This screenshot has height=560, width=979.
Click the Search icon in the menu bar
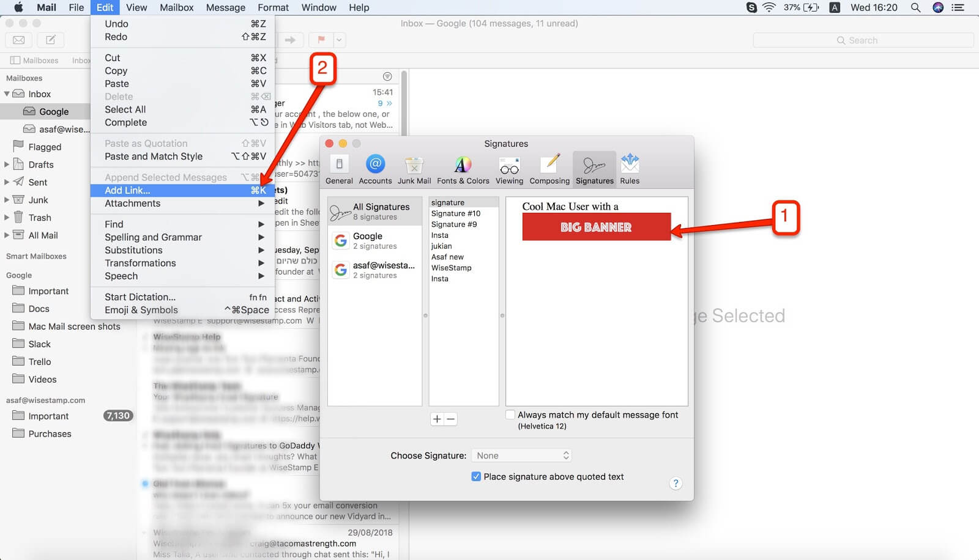pos(915,8)
